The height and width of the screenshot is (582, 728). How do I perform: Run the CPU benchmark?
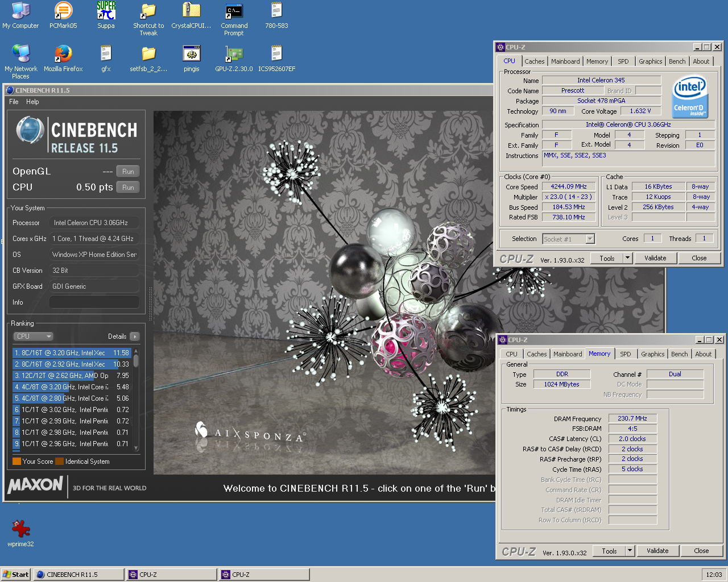tap(128, 188)
